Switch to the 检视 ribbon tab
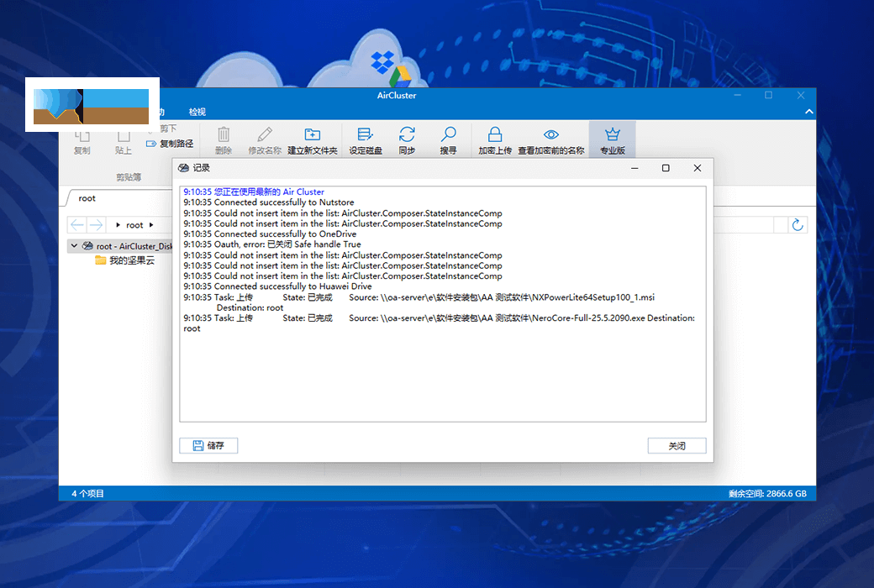 point(197,112)
